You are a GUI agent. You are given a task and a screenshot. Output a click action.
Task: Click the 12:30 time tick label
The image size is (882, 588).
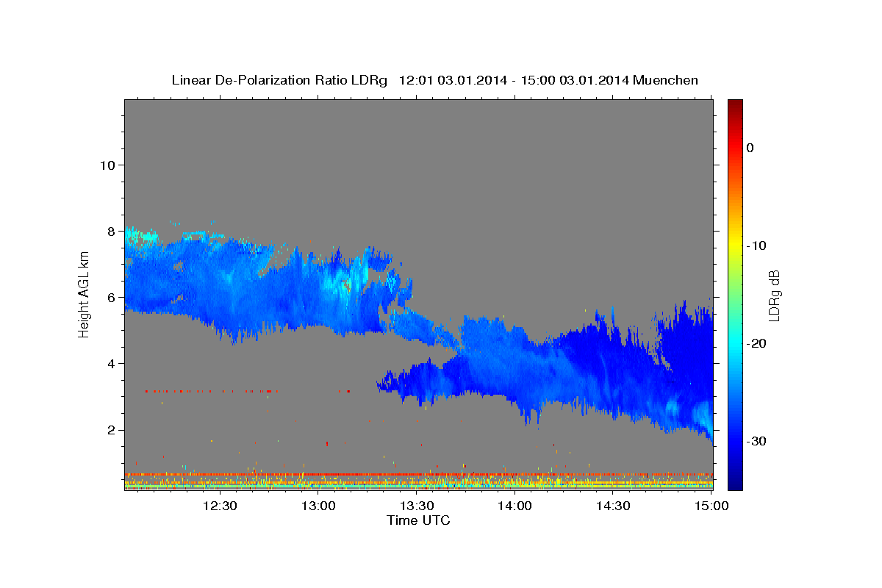coord(220,506)
